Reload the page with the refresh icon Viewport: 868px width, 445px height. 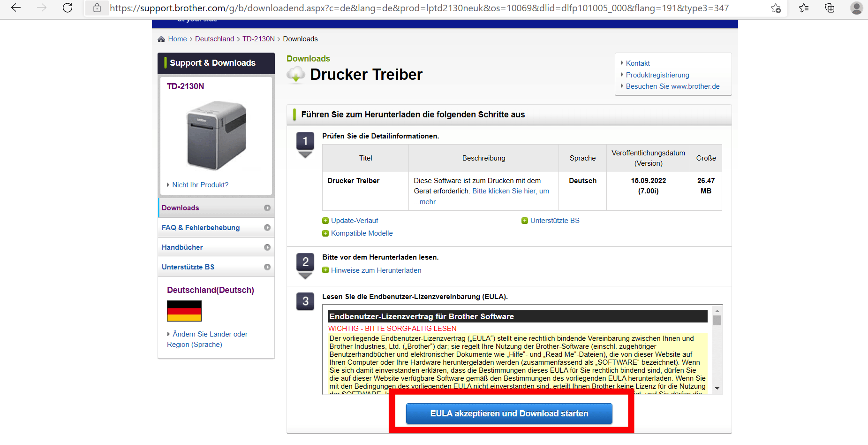coord(68,8)
